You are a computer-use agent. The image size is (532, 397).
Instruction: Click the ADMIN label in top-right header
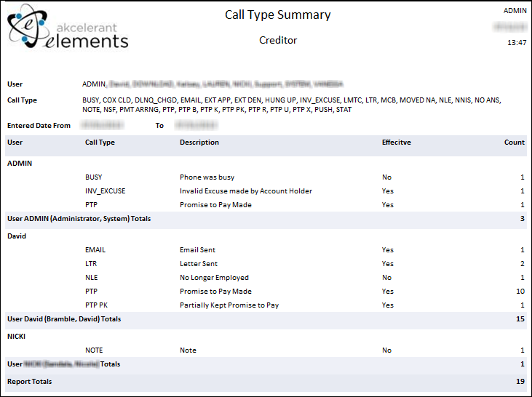[515, 10]
